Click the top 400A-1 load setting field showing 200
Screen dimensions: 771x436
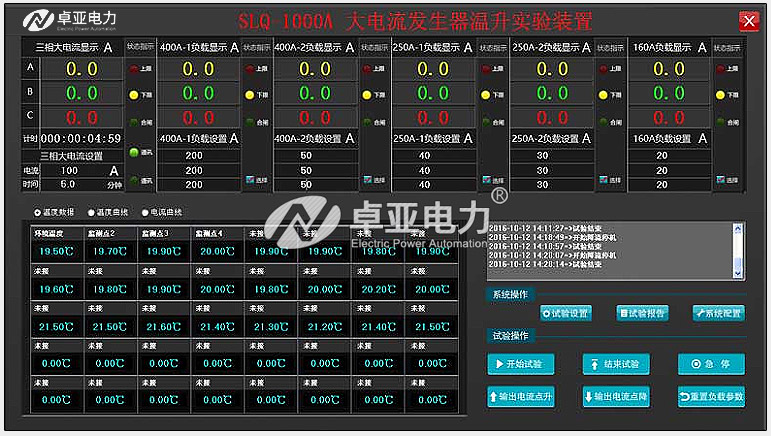tap(199, 155)
